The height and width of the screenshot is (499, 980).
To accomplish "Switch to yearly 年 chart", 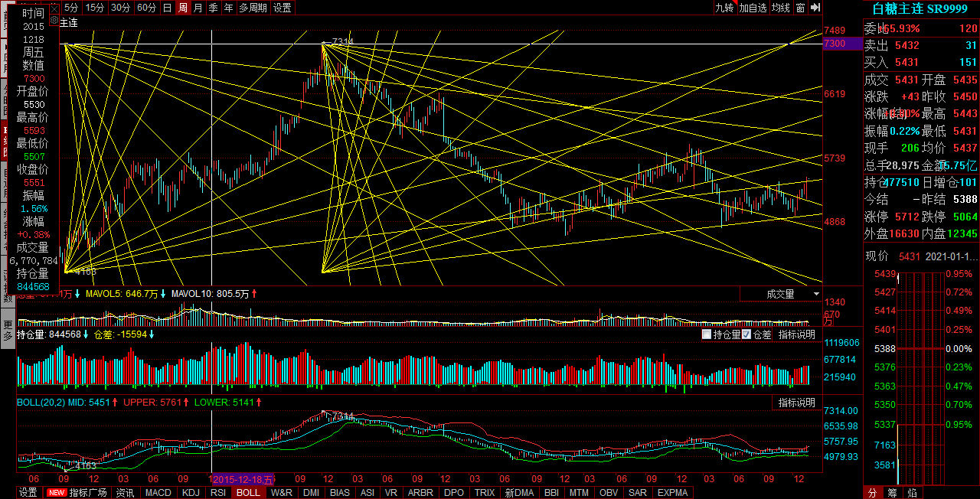I will pos(228,8).
